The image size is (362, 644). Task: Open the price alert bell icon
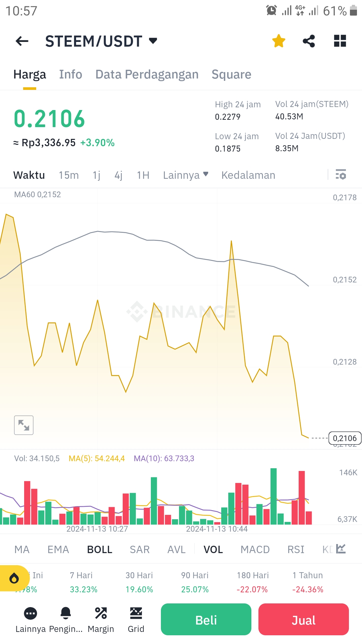pos(66,613)
